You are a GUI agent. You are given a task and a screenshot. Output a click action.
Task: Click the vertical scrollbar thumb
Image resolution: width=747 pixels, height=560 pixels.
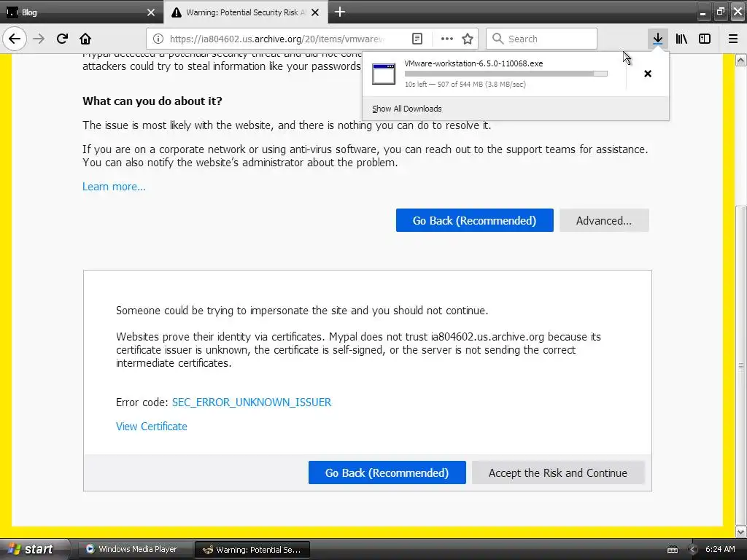coord(741,365)
